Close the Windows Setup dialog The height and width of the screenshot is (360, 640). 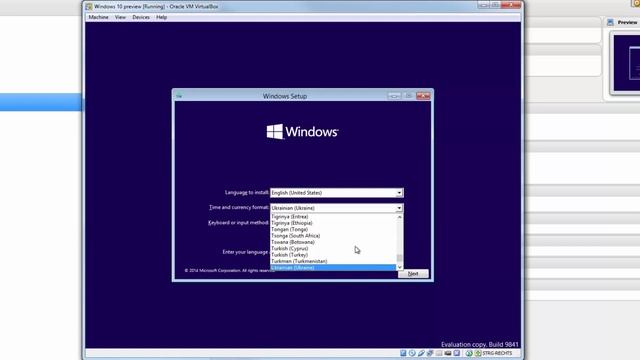tap(423, 96)
